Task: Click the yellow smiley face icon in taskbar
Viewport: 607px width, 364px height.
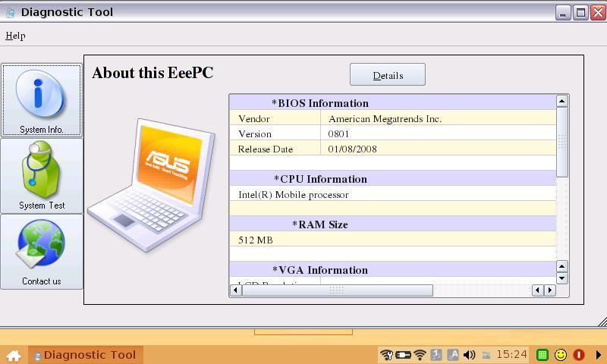Action: click(x=561, y=355)
